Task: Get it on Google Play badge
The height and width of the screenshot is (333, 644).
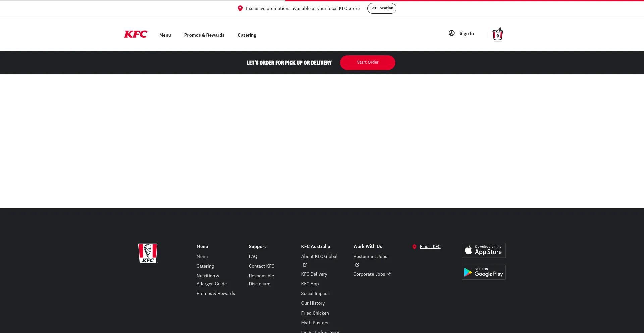Action: tap(483, 272)
